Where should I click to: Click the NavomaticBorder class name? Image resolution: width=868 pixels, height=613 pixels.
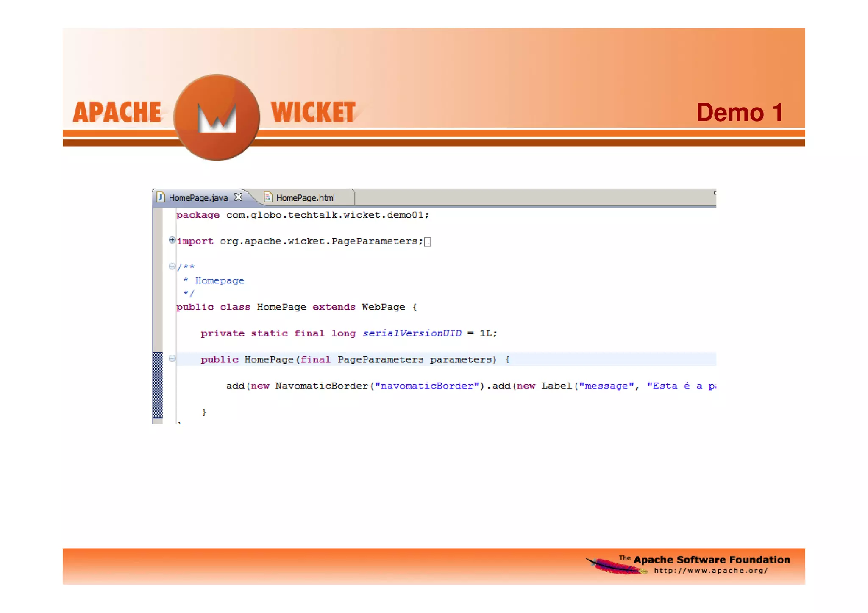coord(322,386)
